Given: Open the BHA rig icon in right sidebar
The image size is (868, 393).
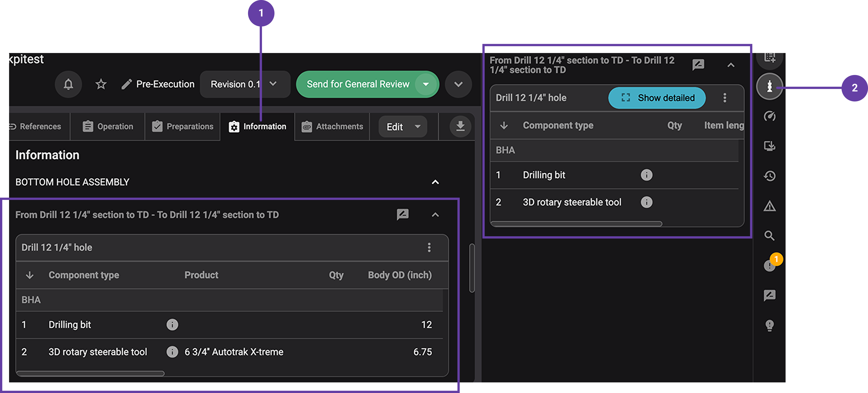Looking at the screenshot, I should pos(769,86).
